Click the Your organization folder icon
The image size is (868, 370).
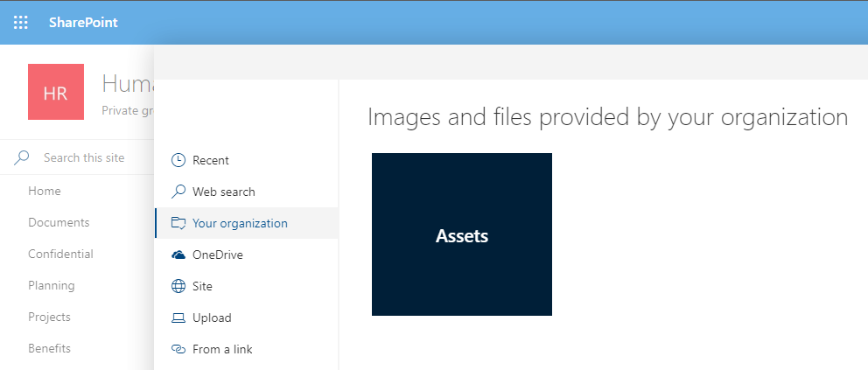(x=178, y=223)
